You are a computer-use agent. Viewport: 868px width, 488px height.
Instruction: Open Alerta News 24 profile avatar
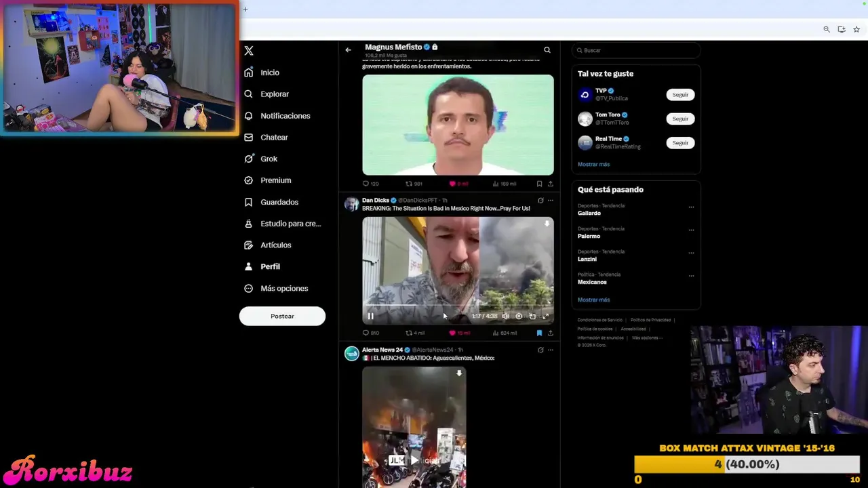point(351,353)
